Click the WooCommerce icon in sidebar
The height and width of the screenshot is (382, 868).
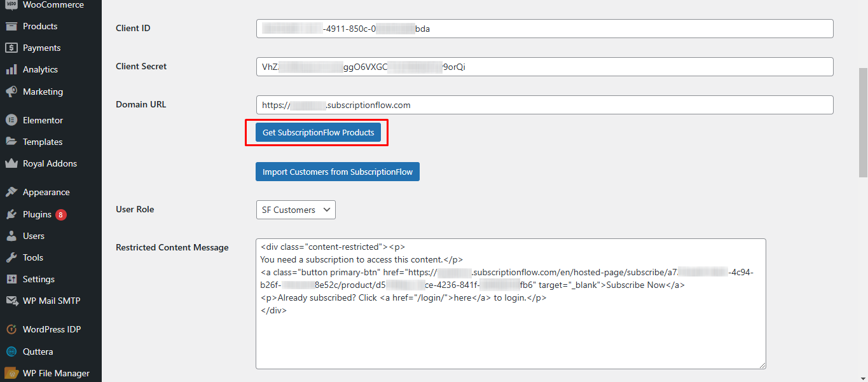pos(11,5)
